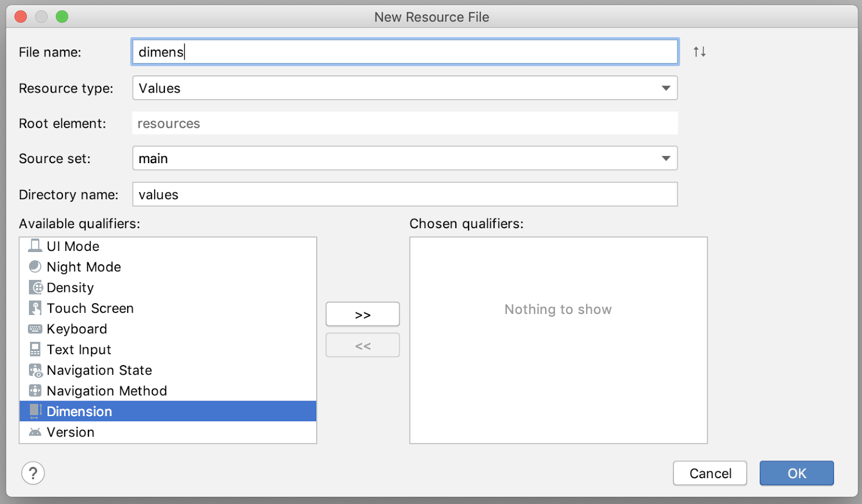Focus the File name text field
This screenshot has width=862, height=504.
point(405,52)
